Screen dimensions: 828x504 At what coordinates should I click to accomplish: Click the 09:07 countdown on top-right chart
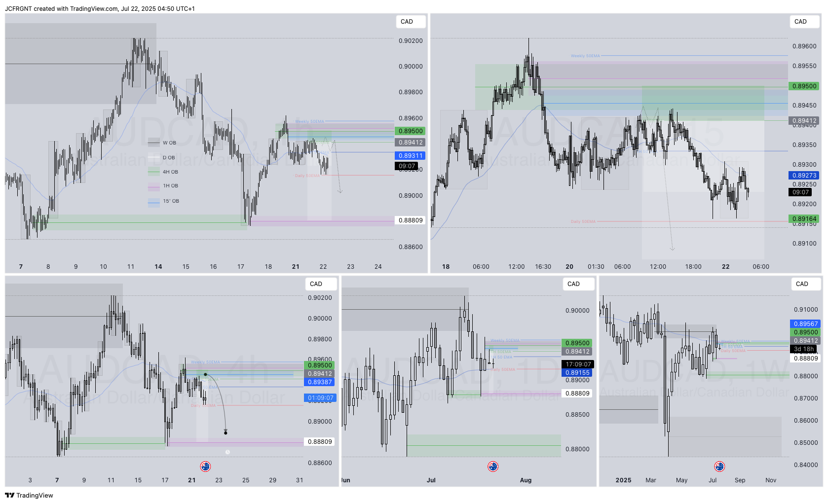pos(800,192)
